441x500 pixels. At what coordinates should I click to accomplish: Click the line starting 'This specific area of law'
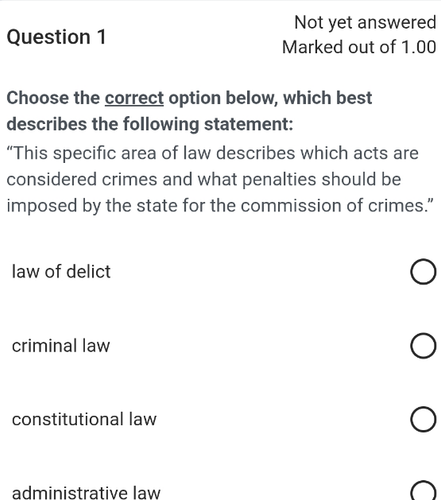(212, 153)
